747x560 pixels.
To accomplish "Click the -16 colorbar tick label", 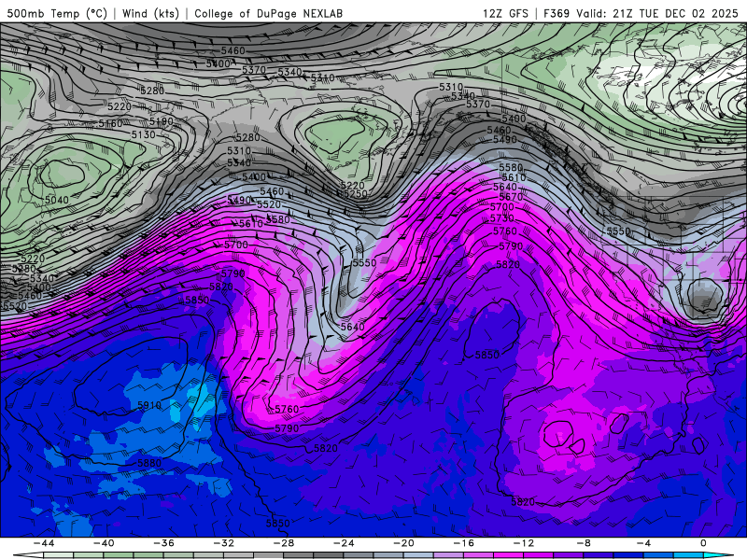I will [x=464, y=543].
